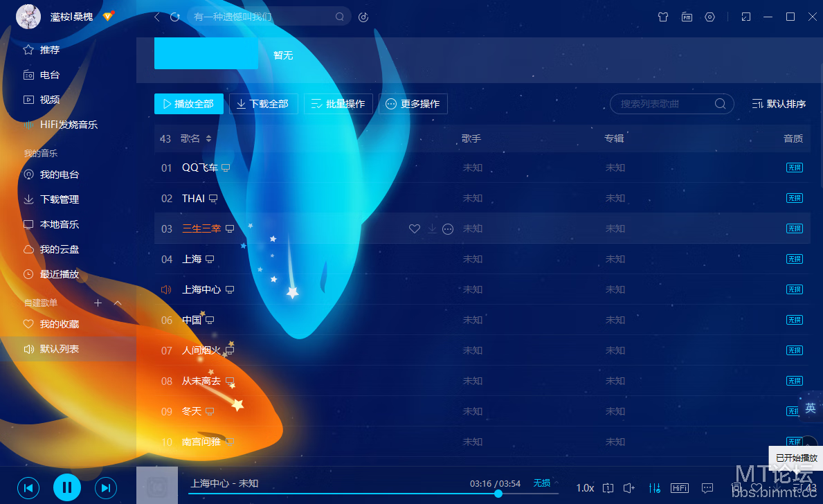Open the comments bubble icon in player bar
823x504 pixels.
[707, 488]
